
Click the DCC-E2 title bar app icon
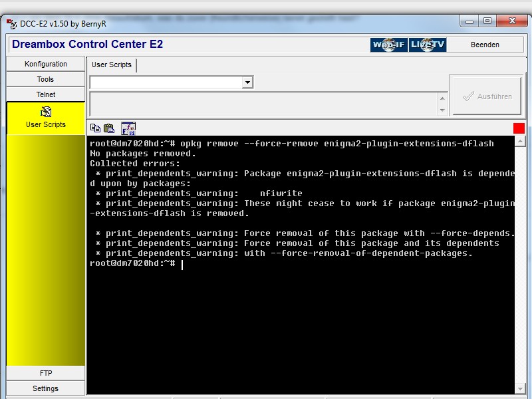[11, 24]
